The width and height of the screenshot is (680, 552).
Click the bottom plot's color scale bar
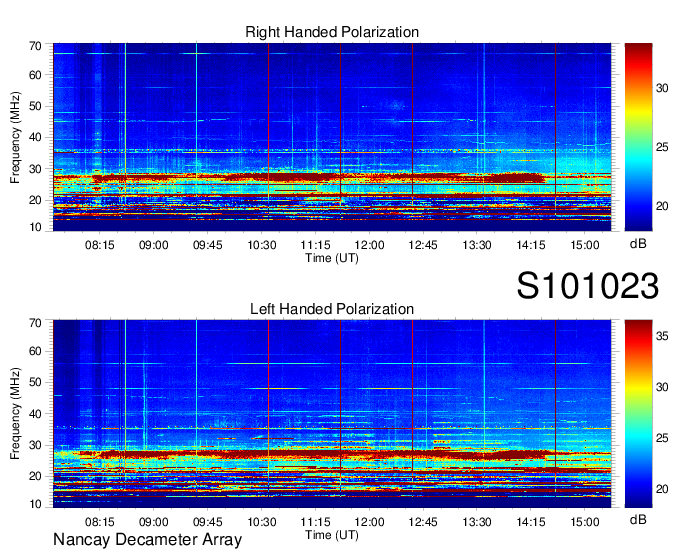(638, 414)
